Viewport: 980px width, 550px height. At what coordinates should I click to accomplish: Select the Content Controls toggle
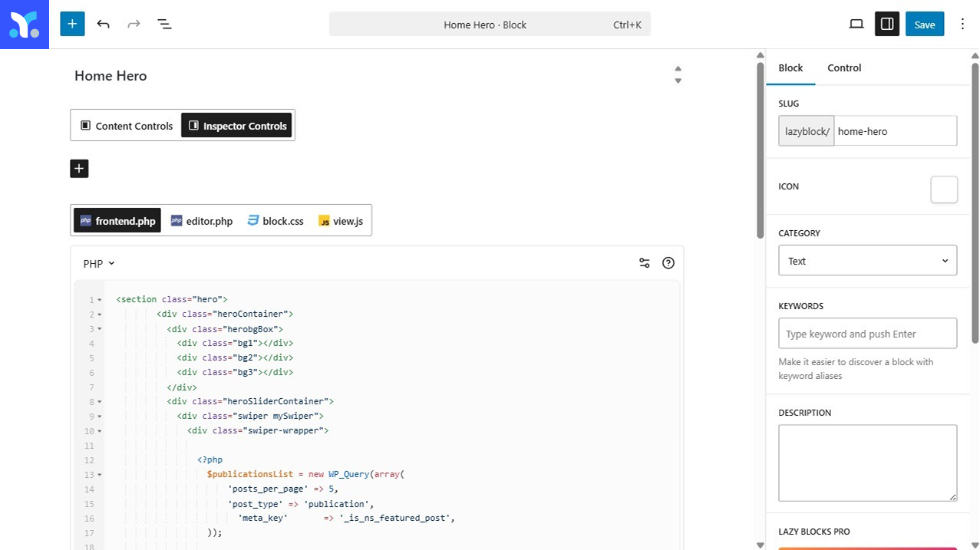tap(127, 126)
